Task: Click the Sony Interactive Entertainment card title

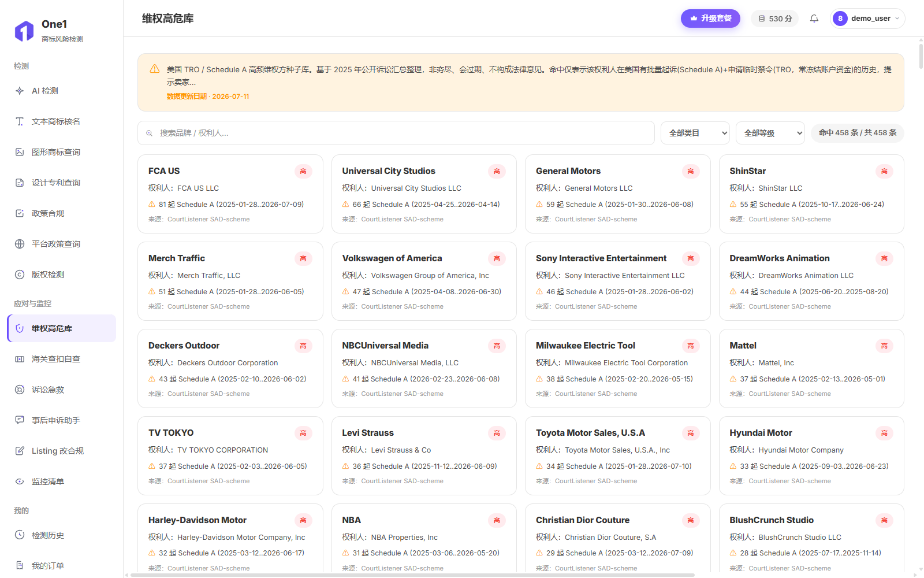Action: click(x=601, y=258)
